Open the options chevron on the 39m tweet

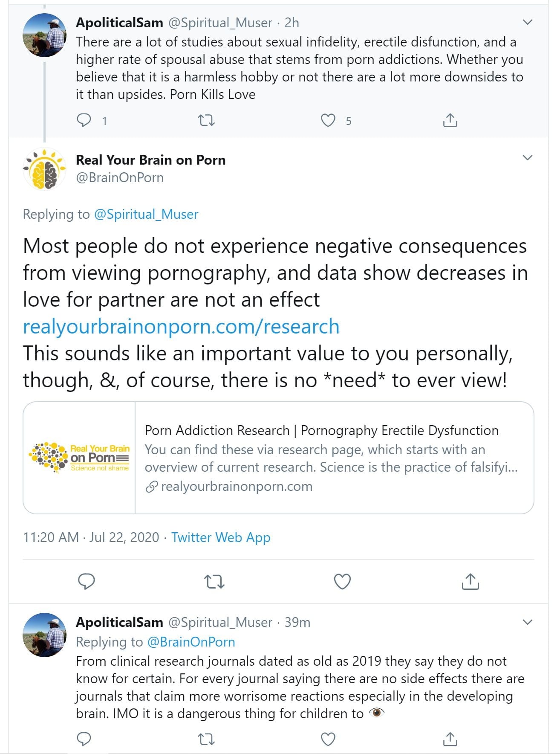[x=528, y=622]
